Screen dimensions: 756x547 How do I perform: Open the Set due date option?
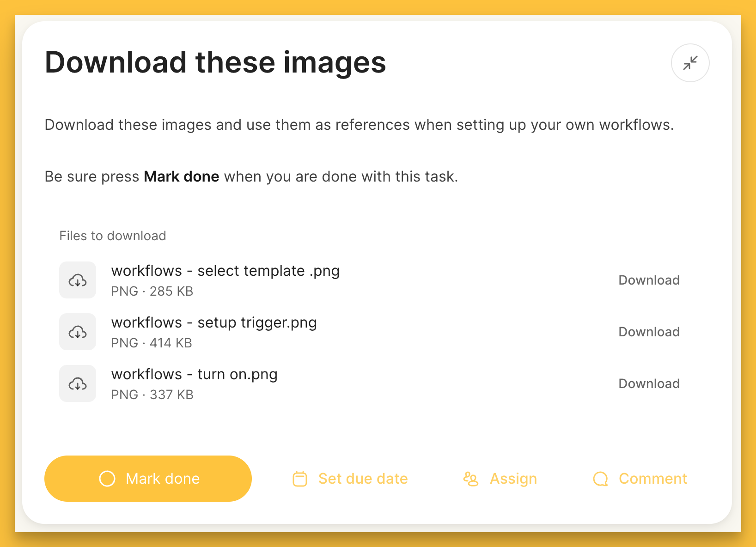[x=363, y=479]
